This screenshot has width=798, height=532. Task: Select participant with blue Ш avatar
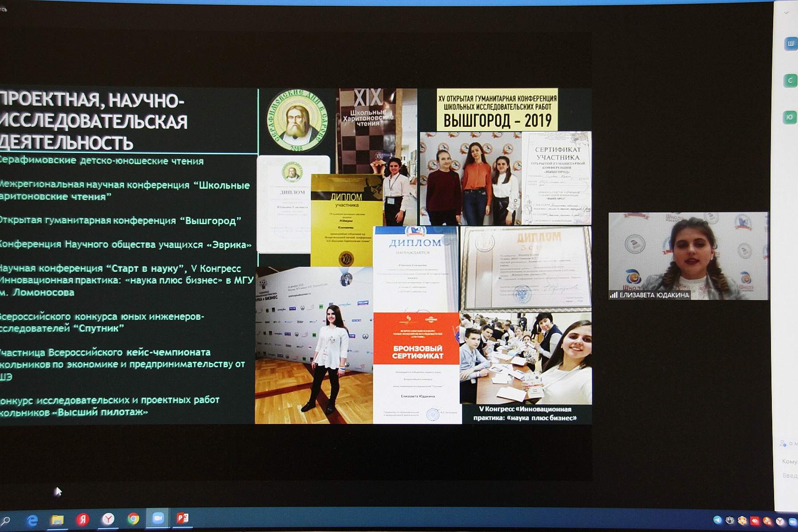pos(790,44)
